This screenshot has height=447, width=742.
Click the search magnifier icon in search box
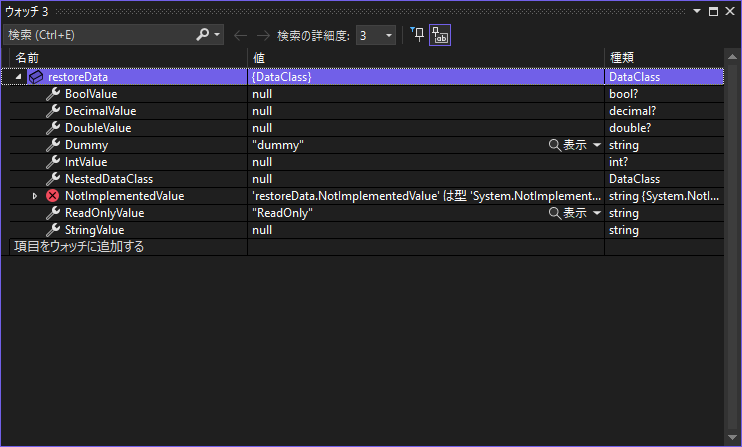pyautogui.click(x=203, y=34)
